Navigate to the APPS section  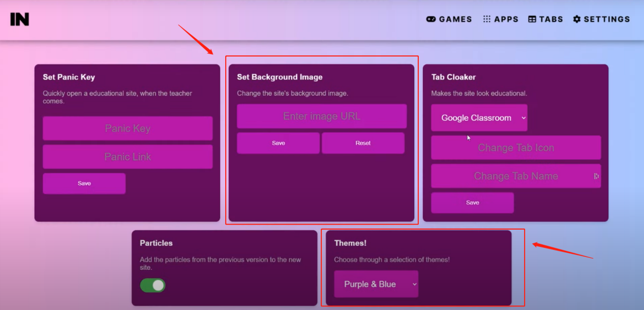(506, 19)
